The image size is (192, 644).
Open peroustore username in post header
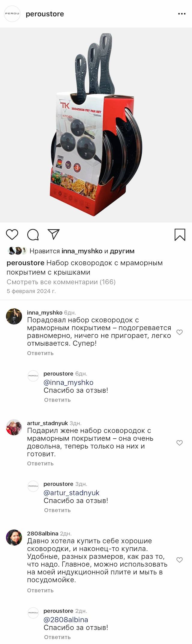point(45,14)
